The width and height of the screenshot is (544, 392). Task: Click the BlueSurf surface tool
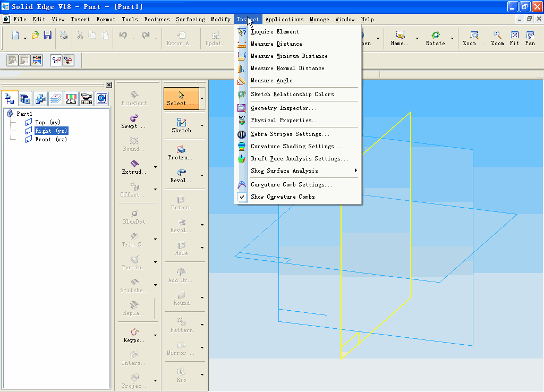[x=134, y=98]
